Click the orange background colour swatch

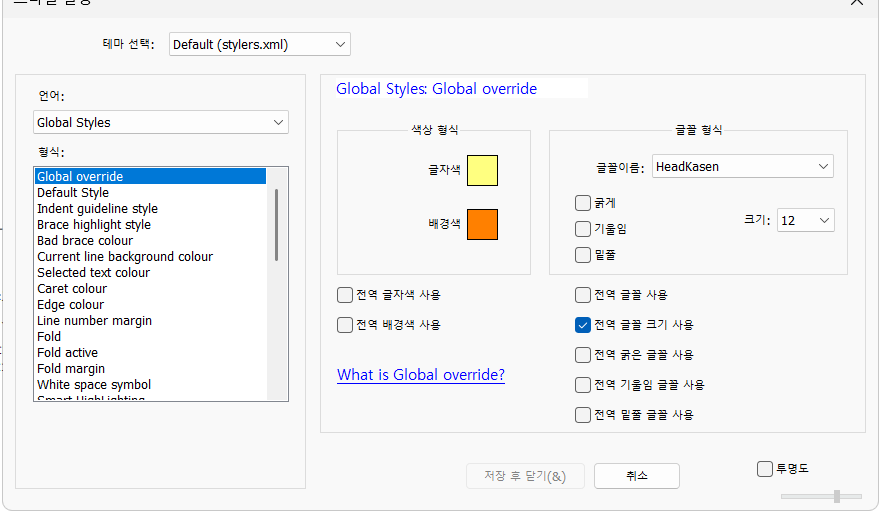pyautogui.click(x=482, y=224)
